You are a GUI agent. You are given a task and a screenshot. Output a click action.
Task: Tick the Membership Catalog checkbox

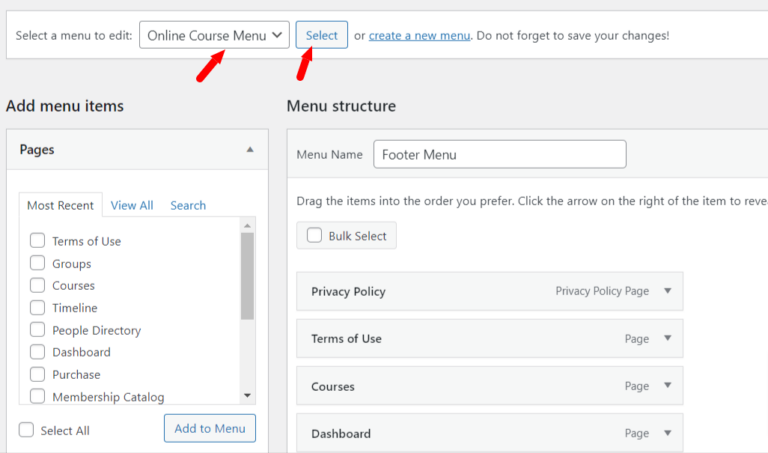(37, 397)
